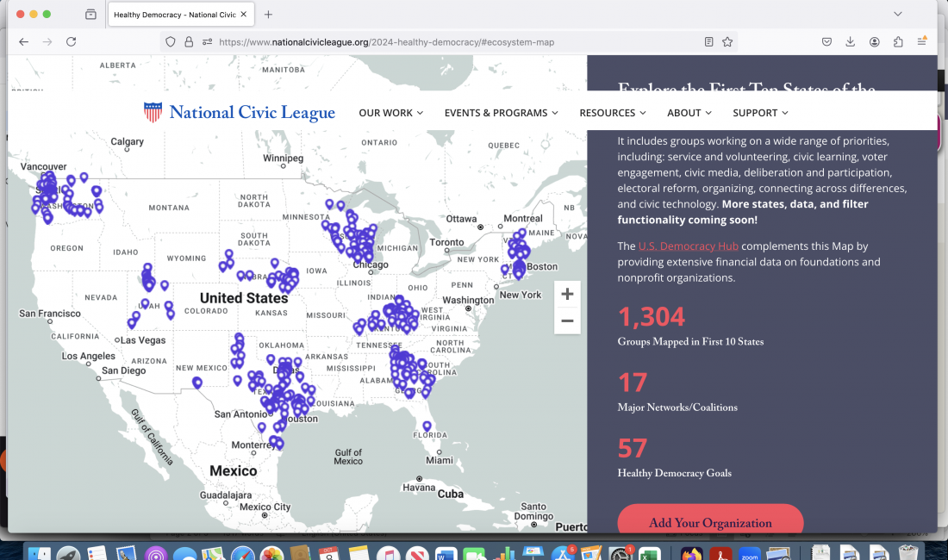Click 'More states, data, and filter' bold text

[x=795, y=204]
